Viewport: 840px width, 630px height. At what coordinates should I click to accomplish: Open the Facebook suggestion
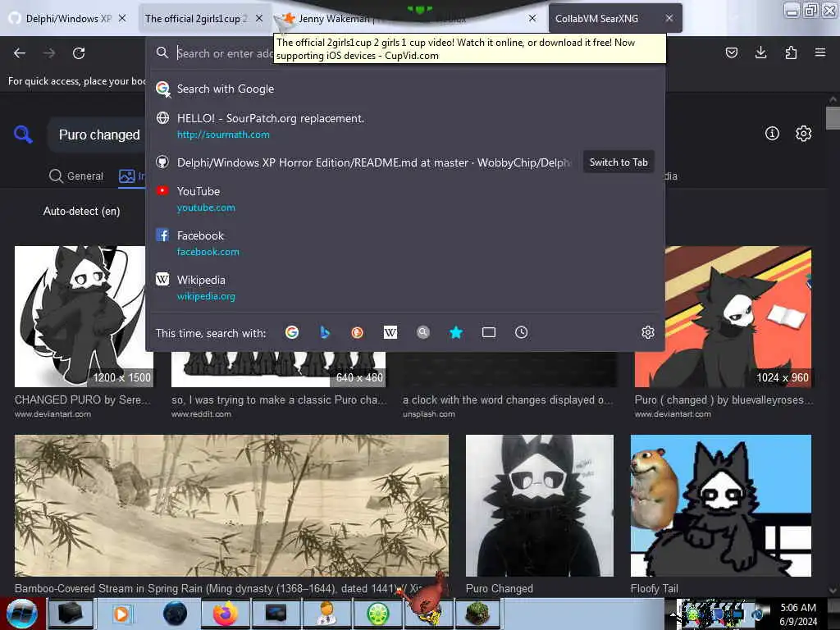pyautogui.click(x=405, y=243)
